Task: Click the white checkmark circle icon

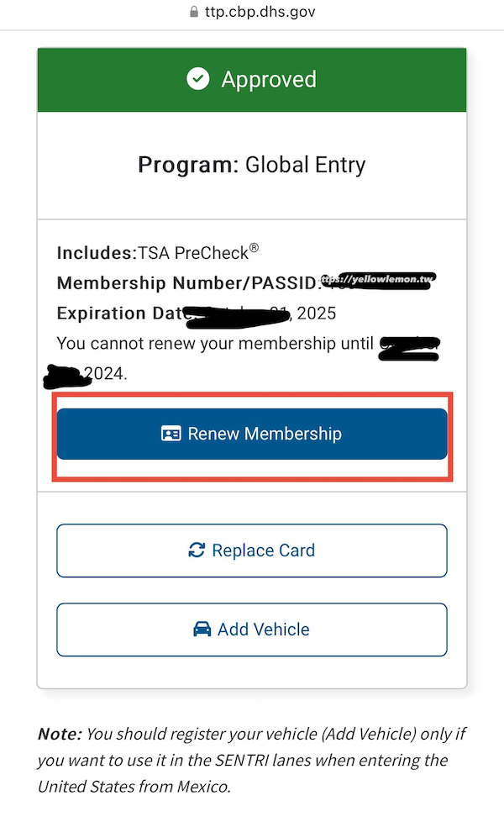Action: pyautogui.click(x=198, y=79)
